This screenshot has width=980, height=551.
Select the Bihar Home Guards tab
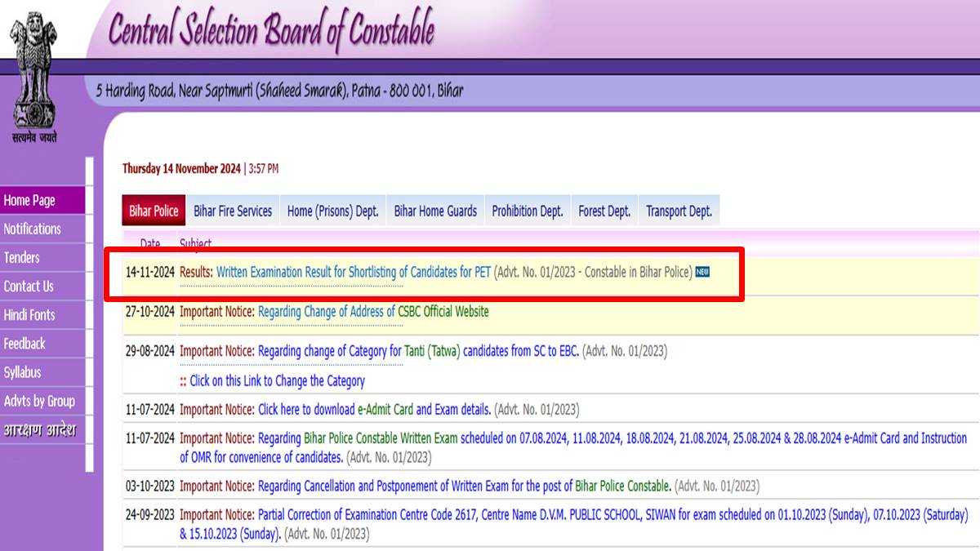point(435,210)
